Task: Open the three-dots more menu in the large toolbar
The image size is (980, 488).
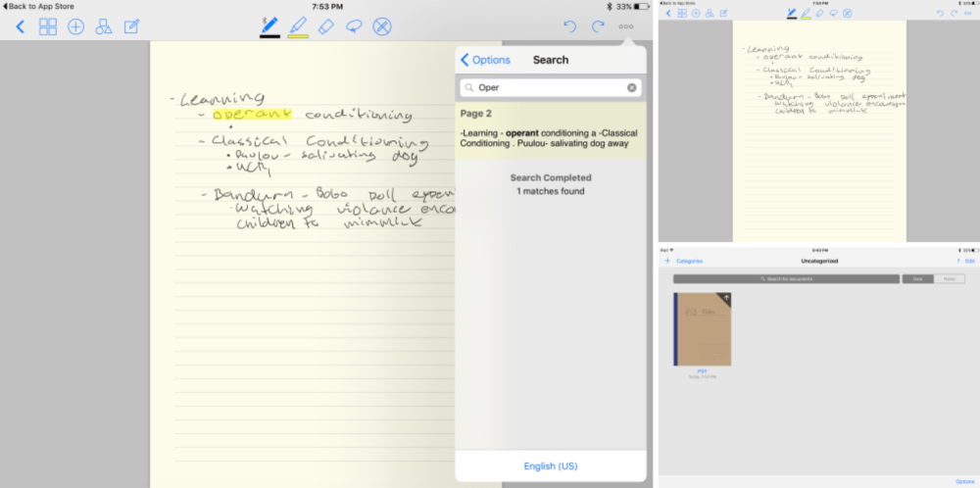Action: point(626,26)
